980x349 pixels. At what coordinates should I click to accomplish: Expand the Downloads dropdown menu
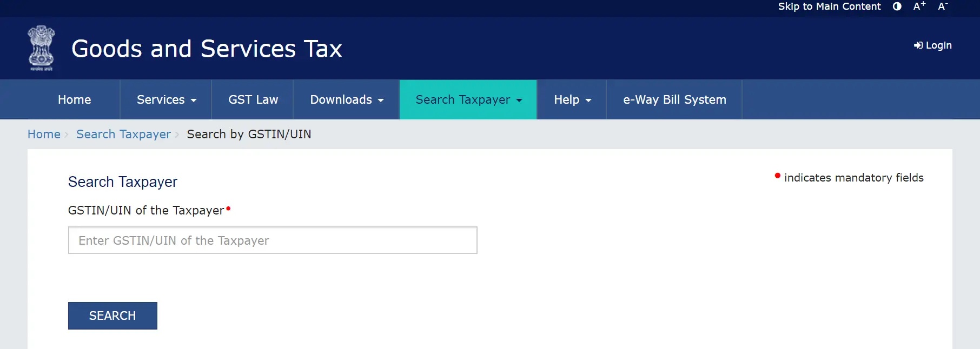pyautogui.click(x=346, y=99)
